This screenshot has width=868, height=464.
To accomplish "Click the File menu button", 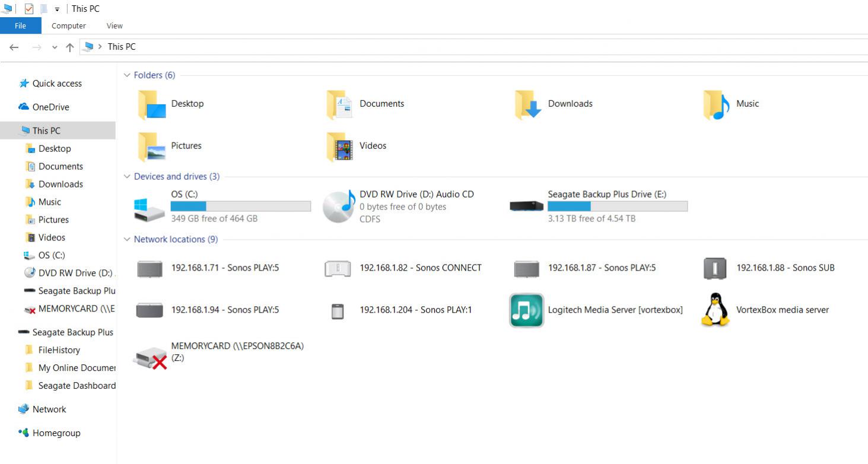I will (20, 26).
